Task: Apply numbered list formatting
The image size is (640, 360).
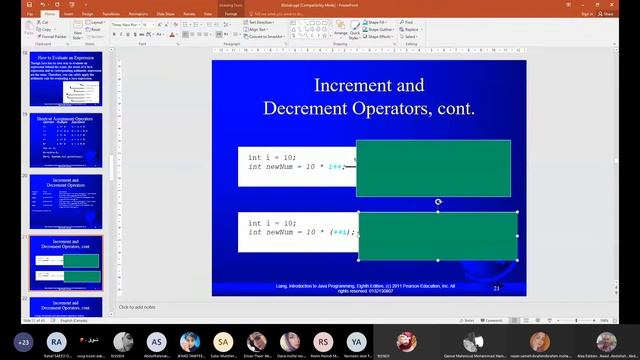Action: [x=197, y=25]
